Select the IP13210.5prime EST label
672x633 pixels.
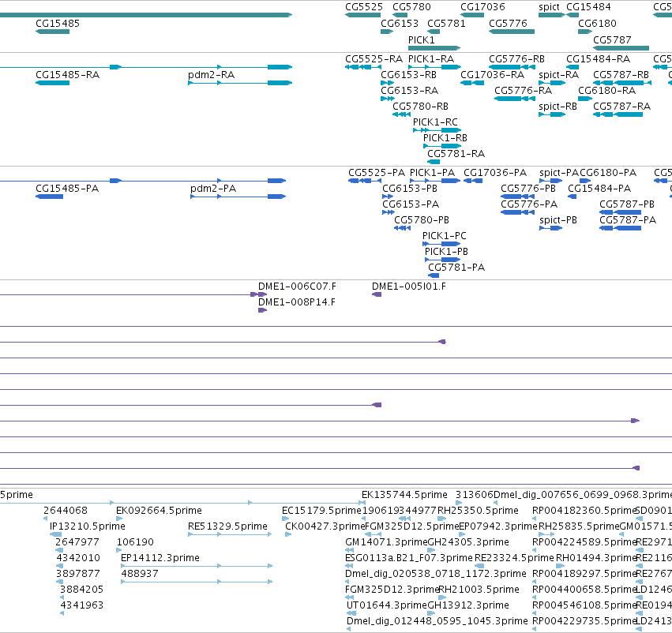click(x=88, y=526)
